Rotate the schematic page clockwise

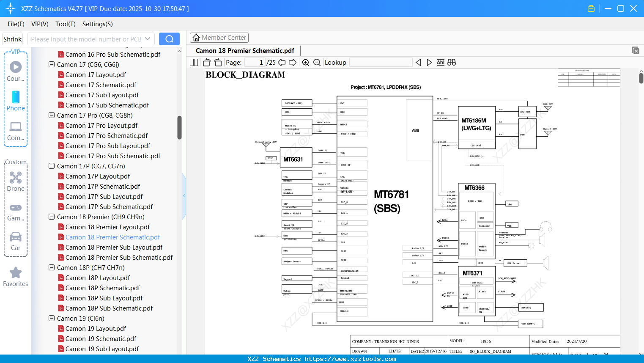(x=217, y=62)
